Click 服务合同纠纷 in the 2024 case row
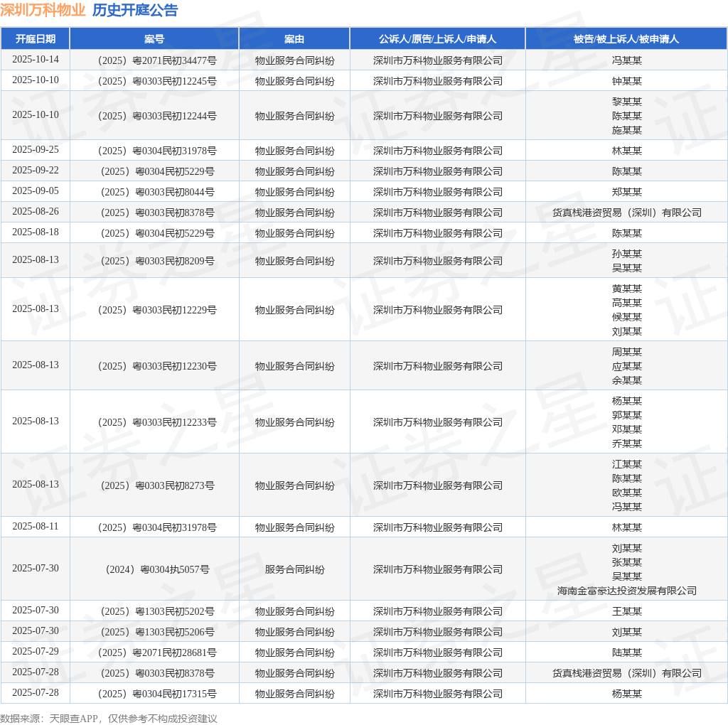The image size is (728, 725). point(294,569)
